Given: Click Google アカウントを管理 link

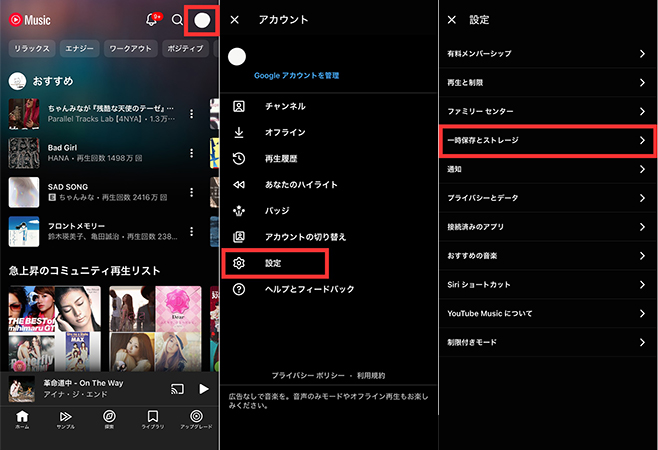Looking at the screenshot, I should tap(296, 76).
